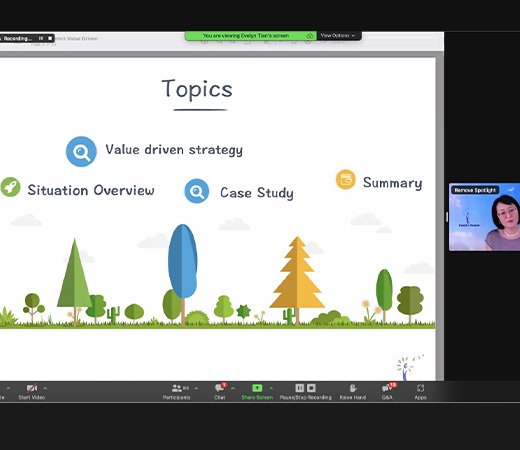Screen dimensions: 520x450
Task: Open the Chat panel
Action: click(x=220, y=391)
